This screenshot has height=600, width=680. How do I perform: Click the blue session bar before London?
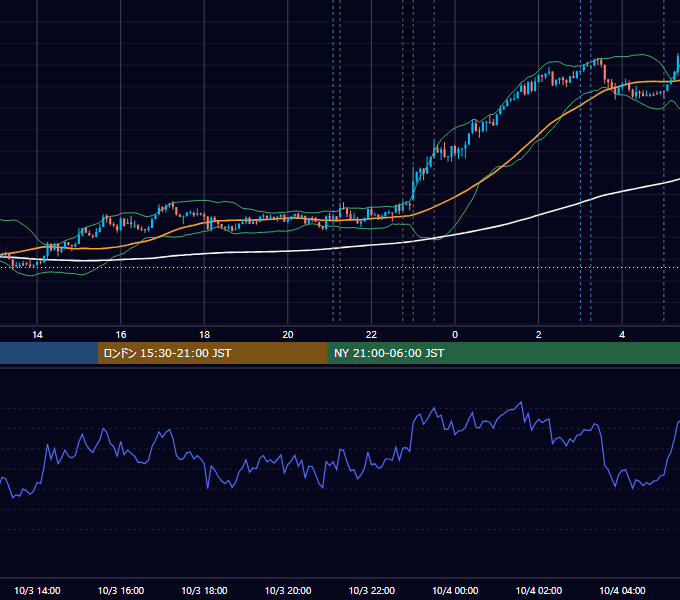point(49,353)
